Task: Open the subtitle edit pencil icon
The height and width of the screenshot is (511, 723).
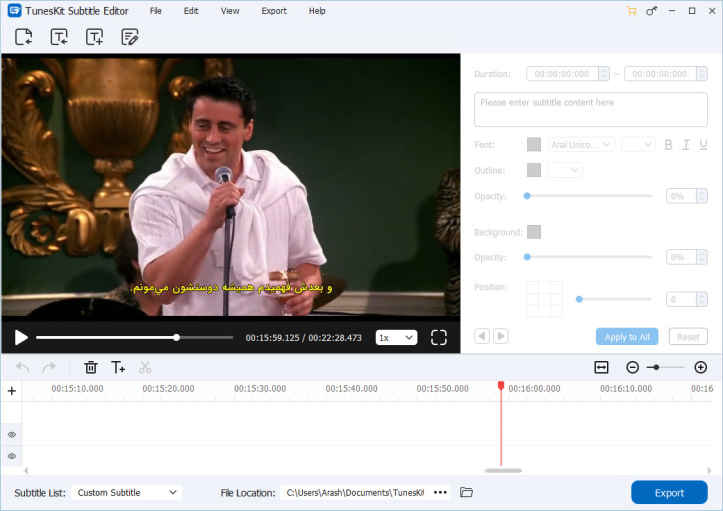Action: [129, 37]
